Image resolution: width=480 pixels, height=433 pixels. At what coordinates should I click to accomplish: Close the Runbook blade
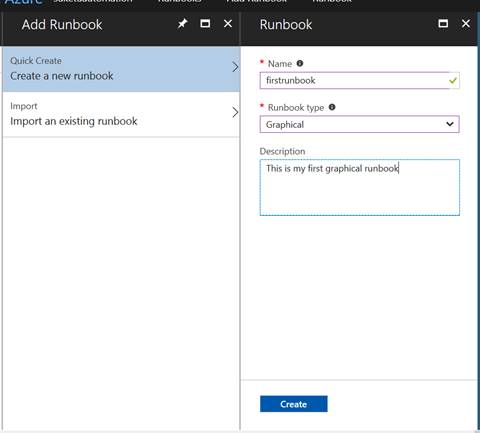(x=466, y=24)
